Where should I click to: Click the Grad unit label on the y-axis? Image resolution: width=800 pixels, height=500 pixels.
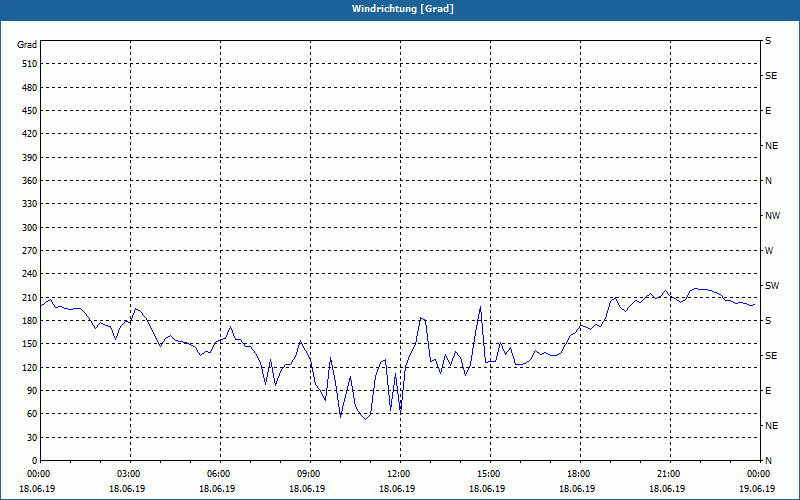[x=27, y=45]
